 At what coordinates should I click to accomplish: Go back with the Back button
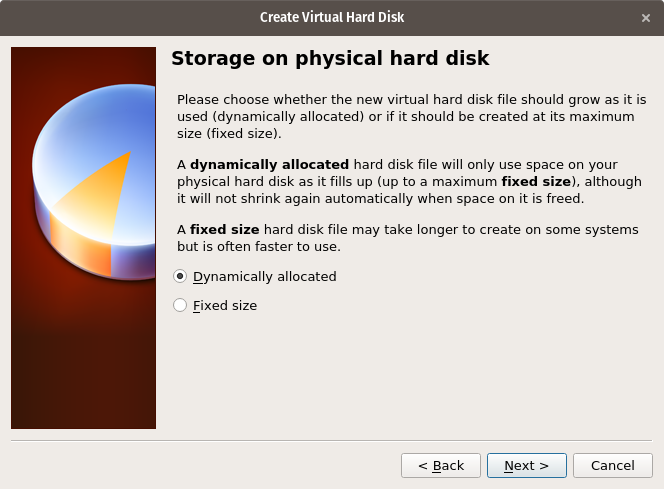pyautogui.click(x=441, y=466)
